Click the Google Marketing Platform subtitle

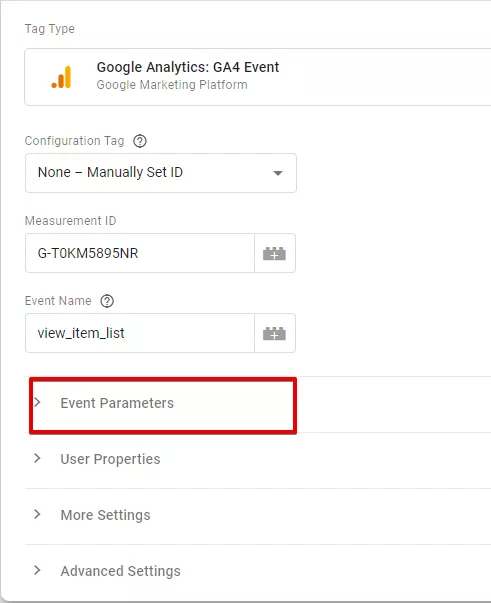tap(172, 85)
